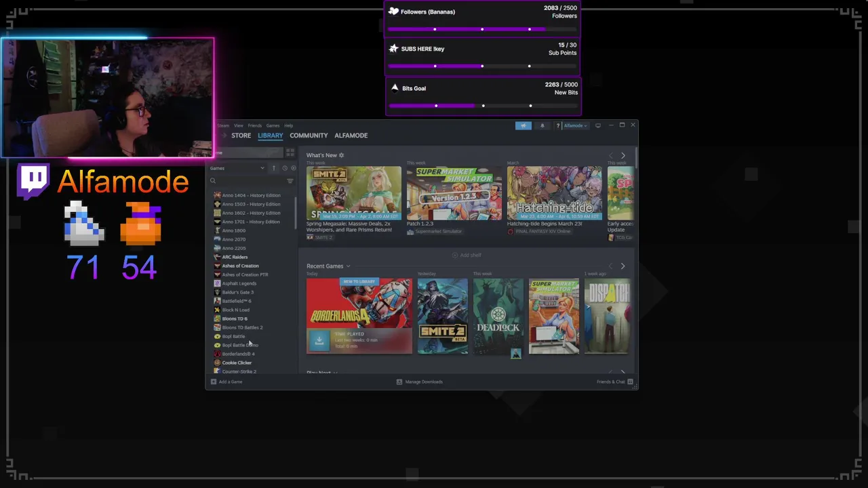
Task: Click the library search field
Action: tap(247, 181)
